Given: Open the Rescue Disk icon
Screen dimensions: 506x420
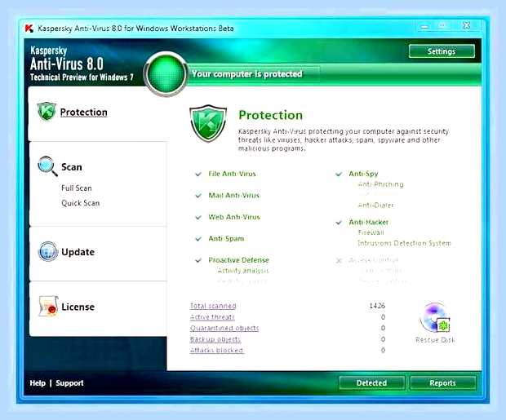Looking at the screenshot, I should point(435,318).
